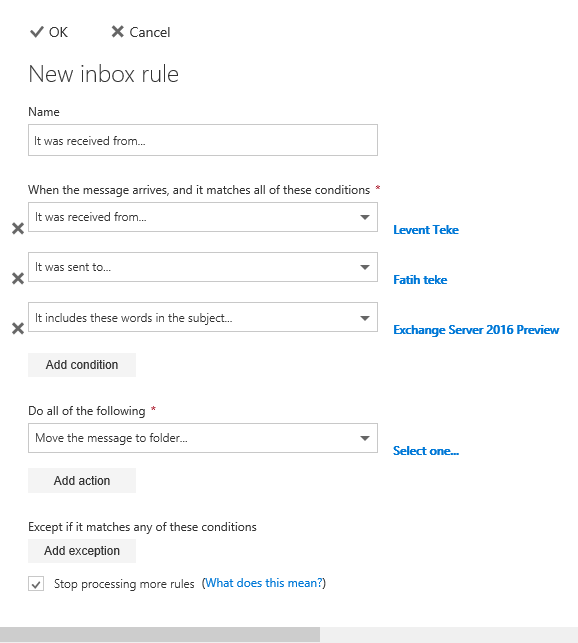The height and width of the screenshot is (643, 578).
Task: Open 'It includes these words in the subject' dropdown
Action: coord(203,317)
